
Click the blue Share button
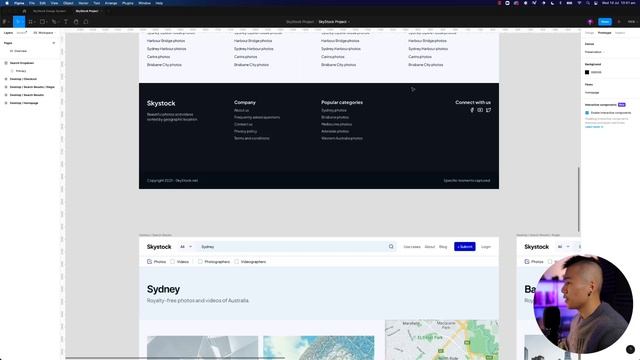pos(605,22)
